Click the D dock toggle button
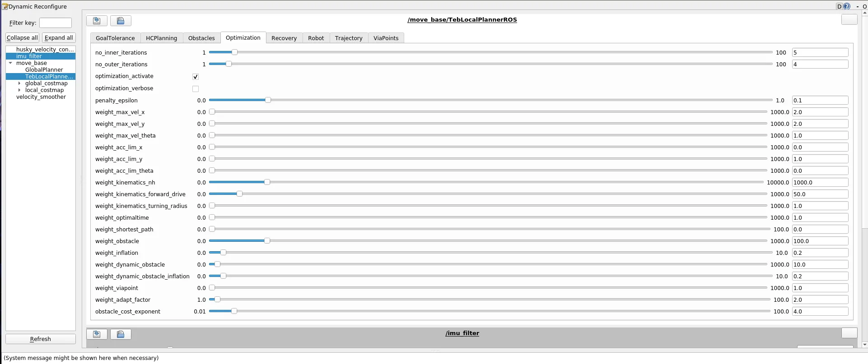The image size is (868, 364). point(839,6)
